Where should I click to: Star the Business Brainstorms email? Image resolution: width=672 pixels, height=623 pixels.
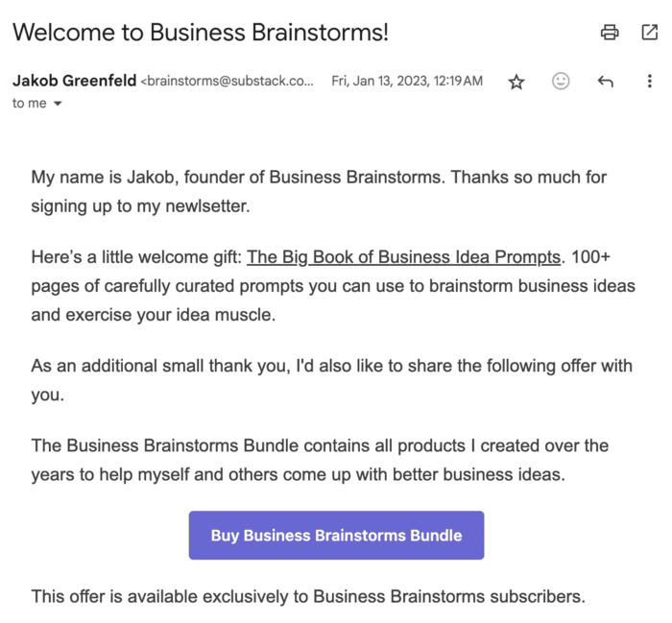(516, 82)
